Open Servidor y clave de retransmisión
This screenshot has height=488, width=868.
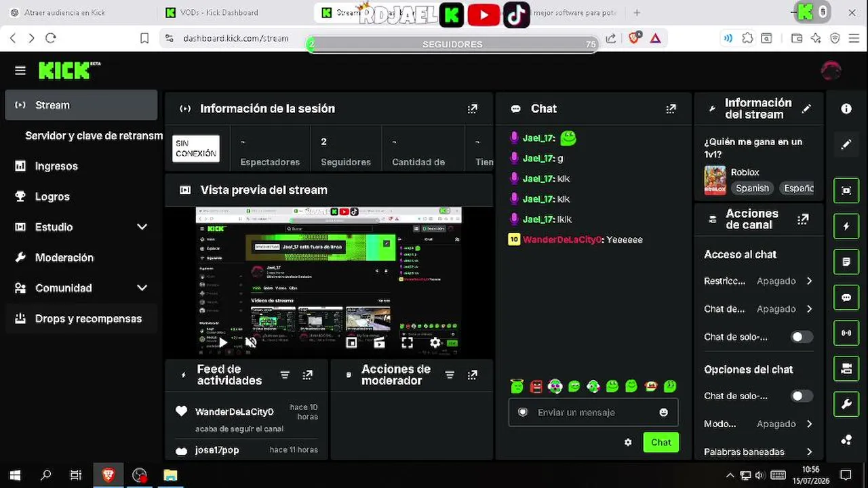point(94,136)
